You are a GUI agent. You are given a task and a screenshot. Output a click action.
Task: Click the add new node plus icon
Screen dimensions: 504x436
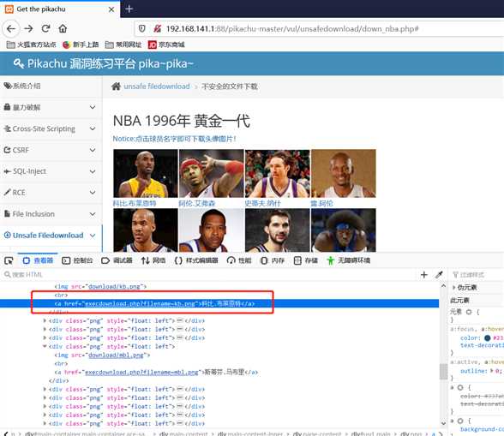point(424,275)
